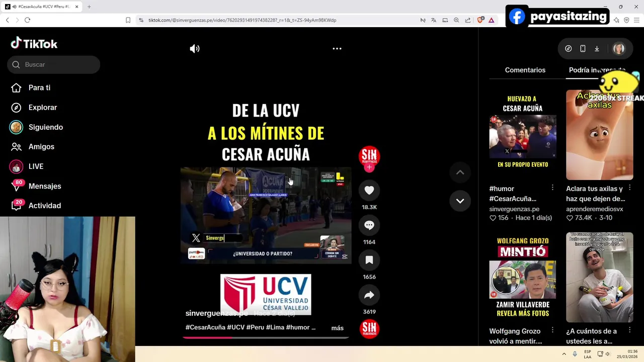Share the video with arrow icon
The width and height of the screenshot is (644, 362).
369,295
